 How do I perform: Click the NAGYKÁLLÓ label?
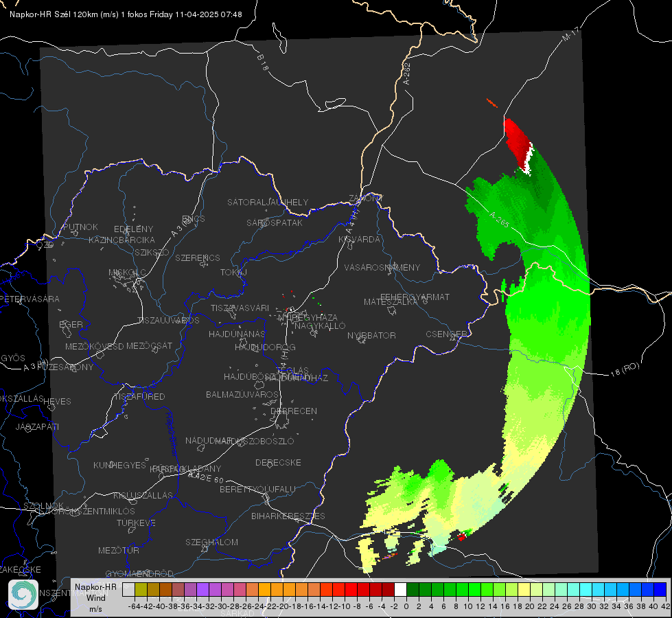[x=320, y=326]
